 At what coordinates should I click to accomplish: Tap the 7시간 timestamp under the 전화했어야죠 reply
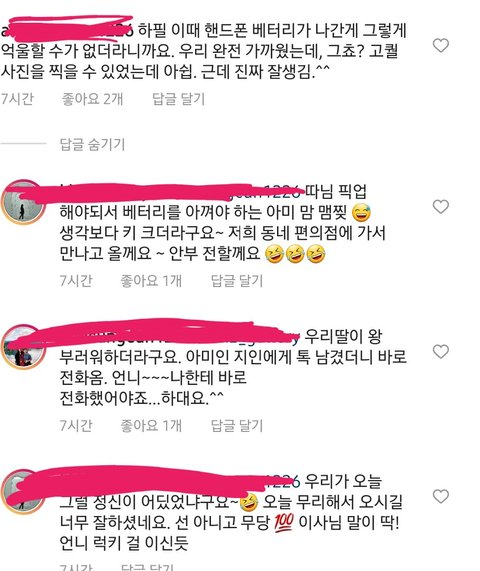coord(76,425)
